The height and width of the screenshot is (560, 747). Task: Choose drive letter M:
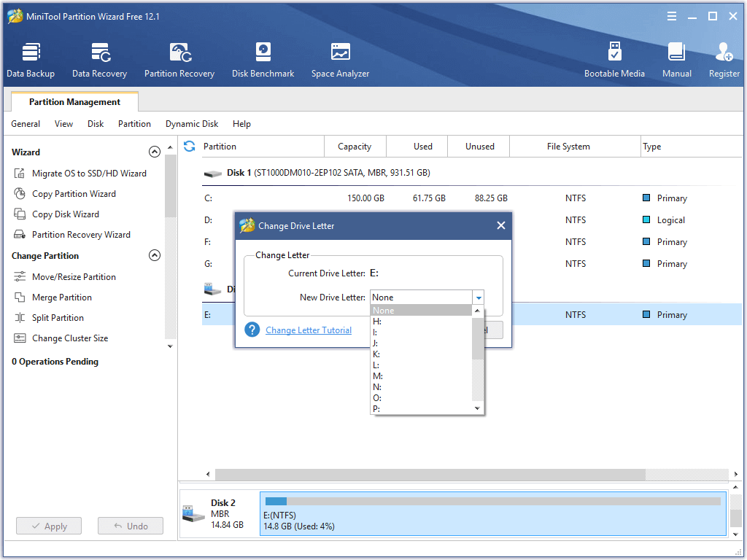tap(421, 376)
